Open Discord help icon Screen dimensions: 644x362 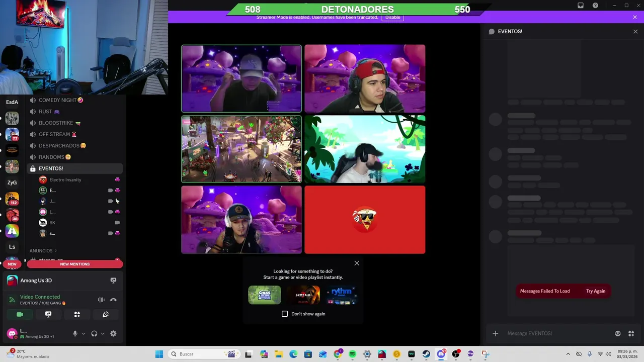[595, 6]
